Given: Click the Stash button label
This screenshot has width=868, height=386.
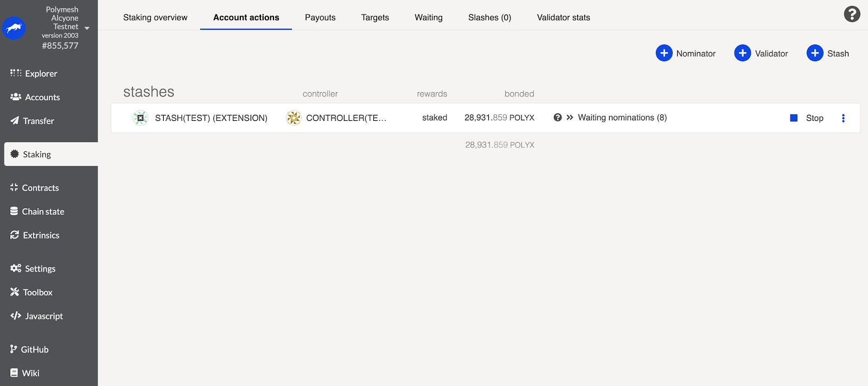Looking at the screenshot, I should (838, 54).
